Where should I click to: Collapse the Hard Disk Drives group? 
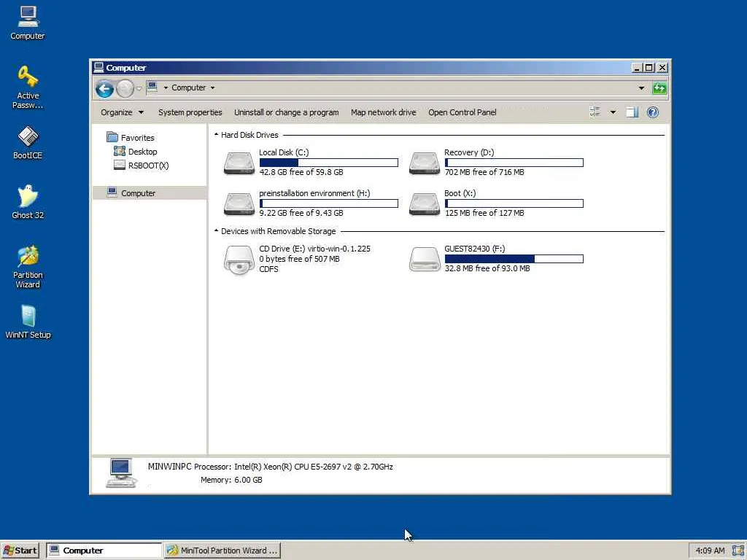216,135
